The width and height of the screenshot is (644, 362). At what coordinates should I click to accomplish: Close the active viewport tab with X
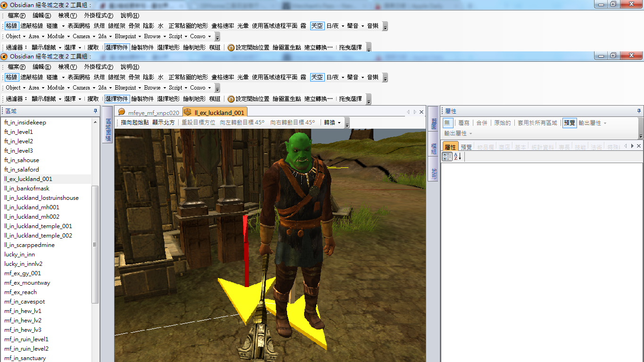(x=421, y=112)
